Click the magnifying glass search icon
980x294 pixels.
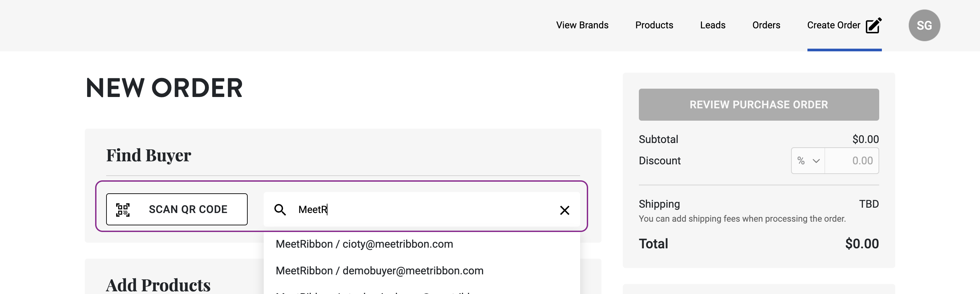[x=280, y=210]
